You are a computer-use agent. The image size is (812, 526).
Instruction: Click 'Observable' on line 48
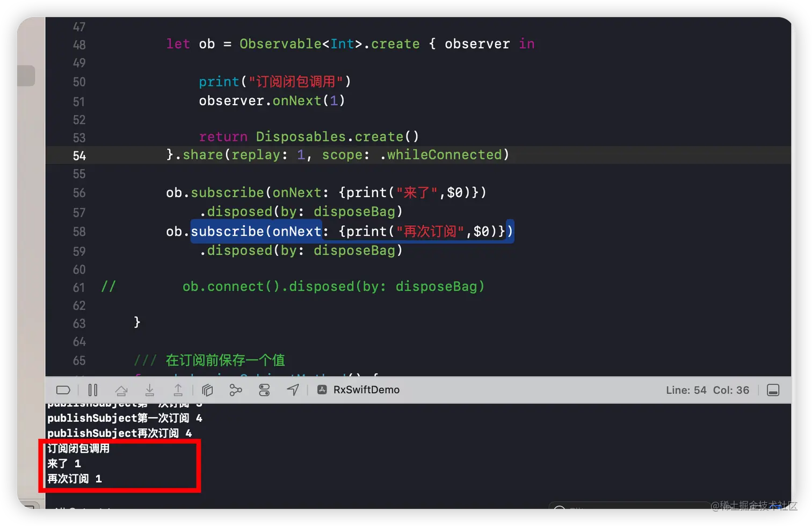[280, 44]
